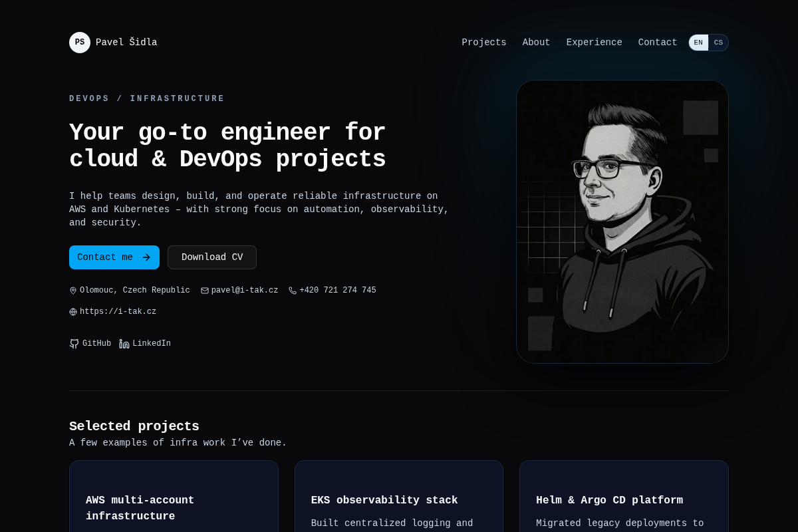The image size is (798, 532).
Task: Switch language to EN
Action: click(x=698, y=43)
